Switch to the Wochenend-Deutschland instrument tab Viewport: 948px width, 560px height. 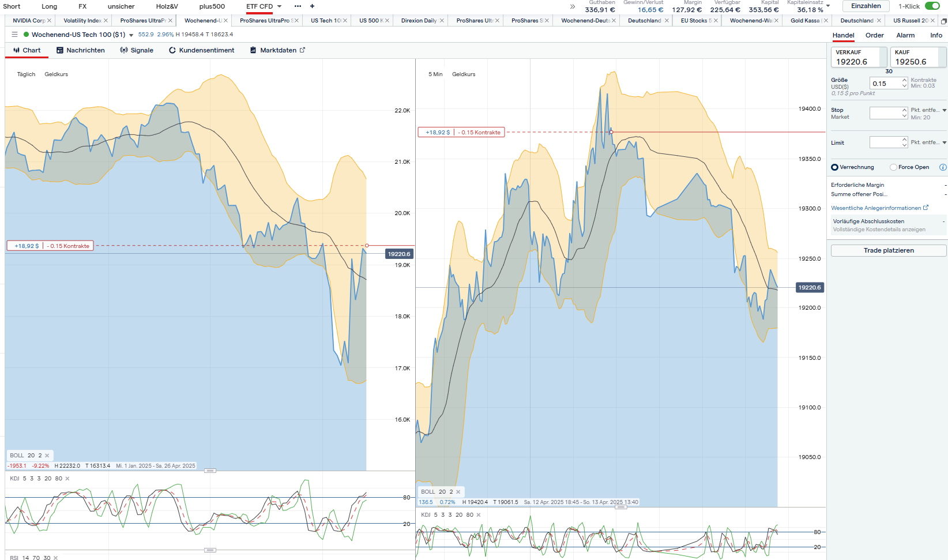(x=585, y=21)
